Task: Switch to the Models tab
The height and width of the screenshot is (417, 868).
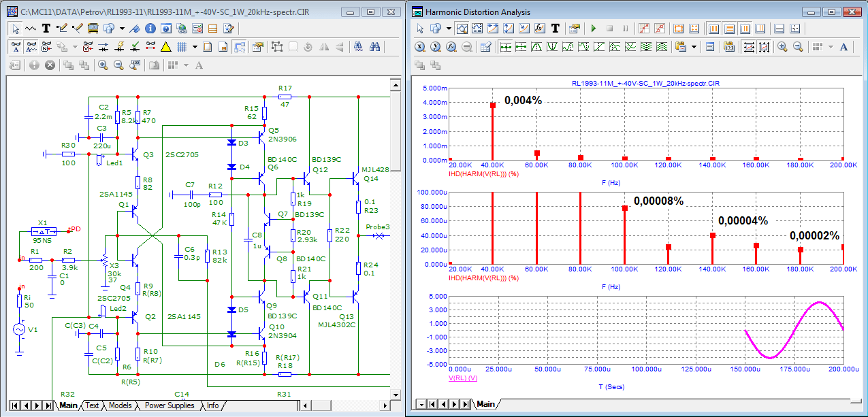Action: (x=120, y=405)
